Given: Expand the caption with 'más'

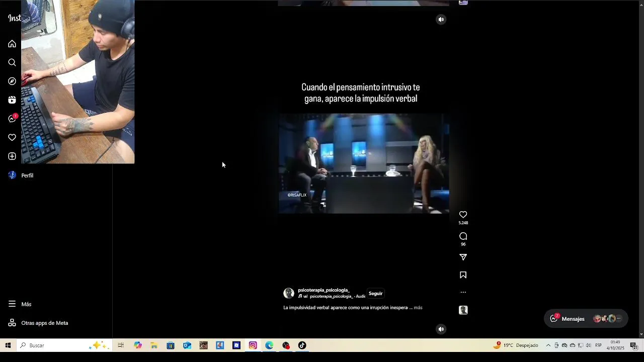Looking at the screenshot, I should tap(418, 308).
